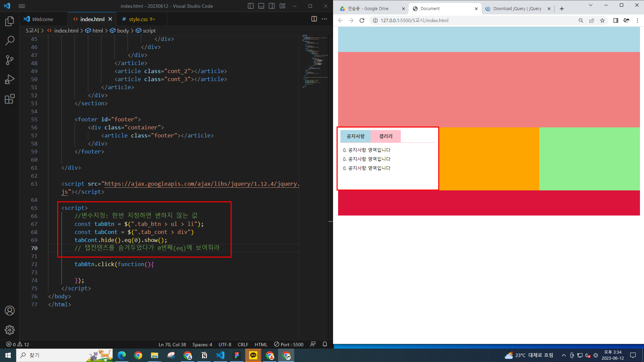This screenshot has width=644, height=362.
Task: Open the editor More Actions menu
Action: [x=324, y=19]
